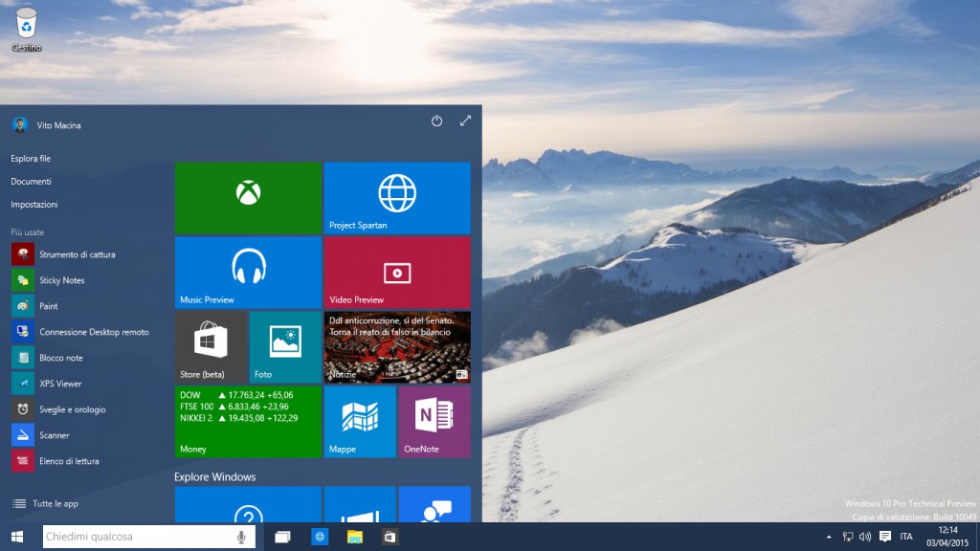980x551 pixels.
Task: Launch Project Spartan from its tile
Action: (397, 198)
